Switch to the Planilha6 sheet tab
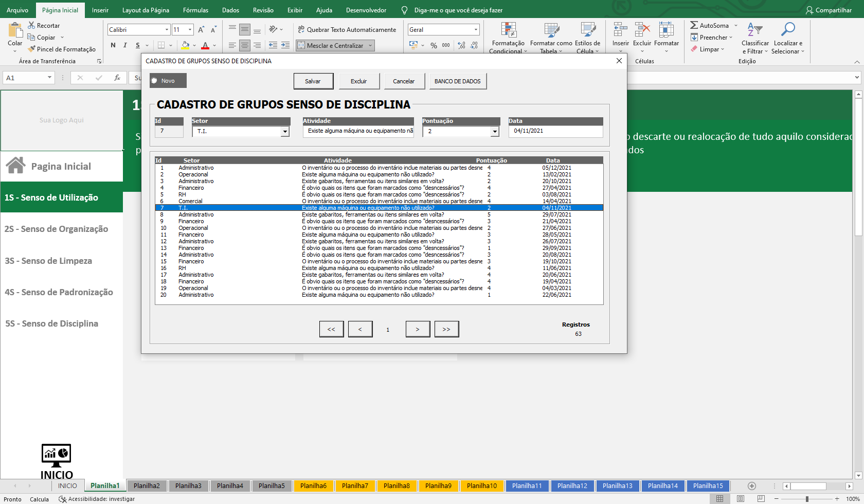 pos(313,486)
